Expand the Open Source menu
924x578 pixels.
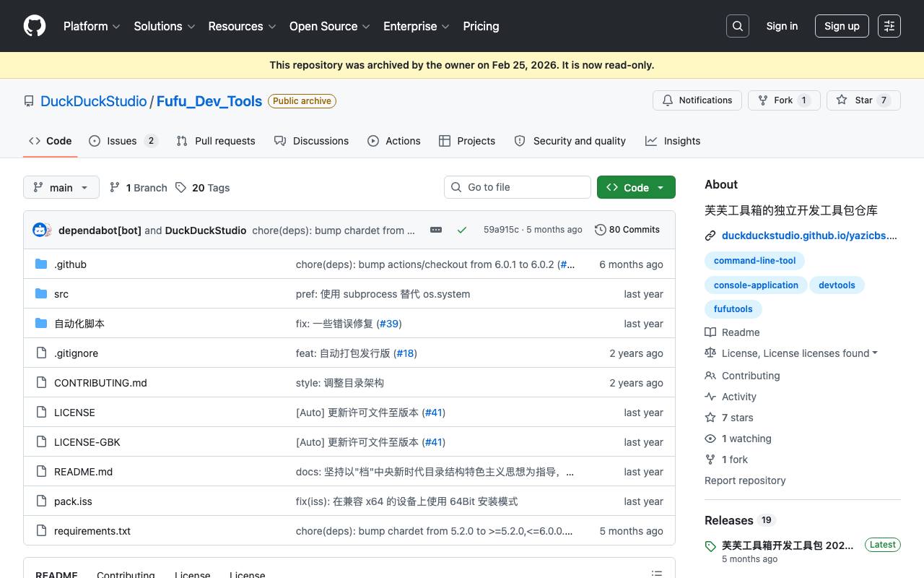click(x=330, y=26)
